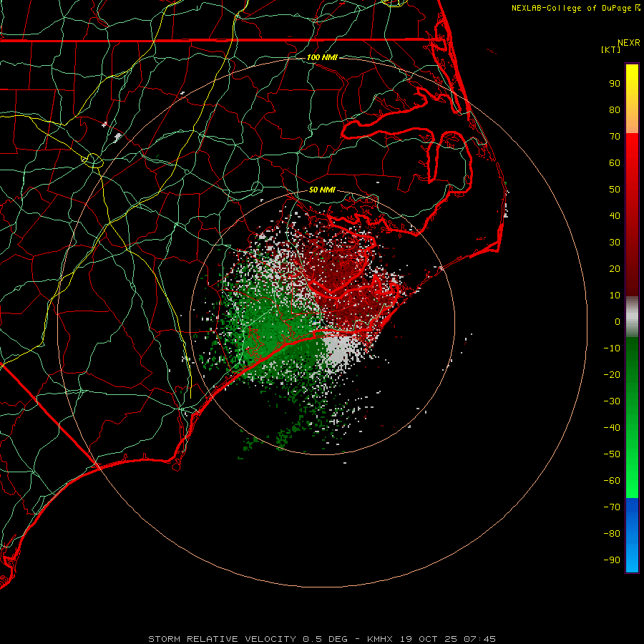Click the 100 NMI range ring label
644x644 pixels.
[322, 57]
